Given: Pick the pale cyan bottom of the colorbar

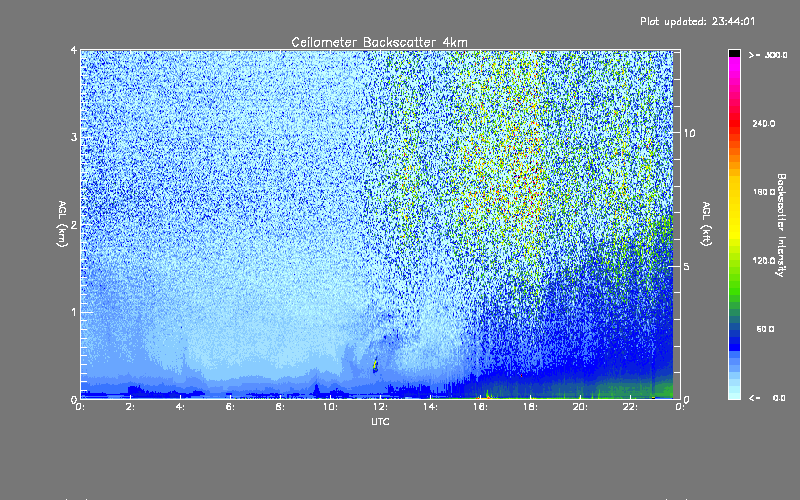Looking at the screenshot, I should pos(734,392).
